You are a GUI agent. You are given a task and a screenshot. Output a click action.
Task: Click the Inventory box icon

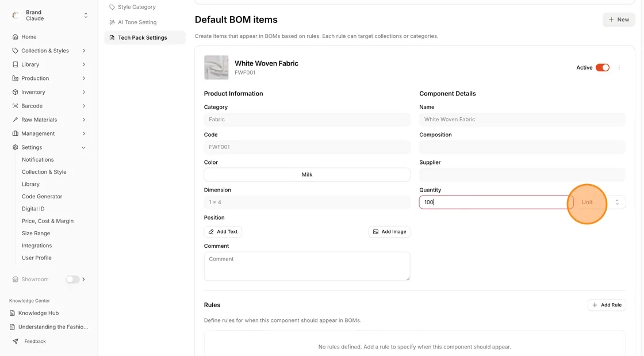click(15, 92)
